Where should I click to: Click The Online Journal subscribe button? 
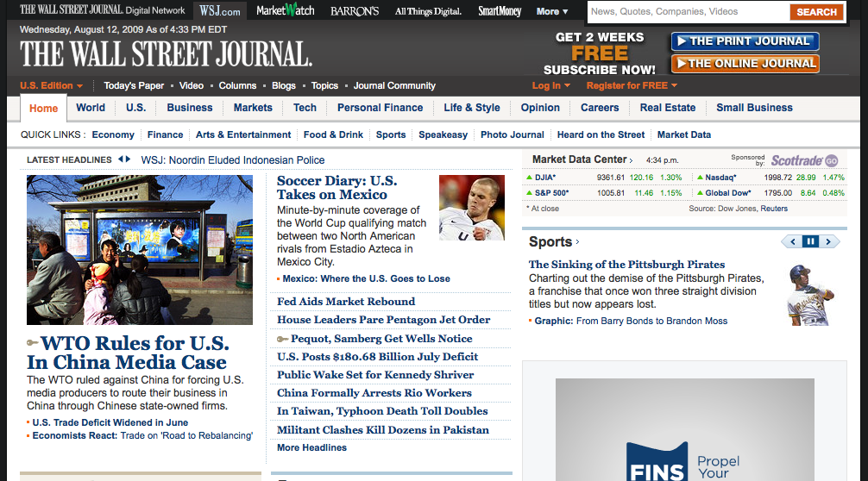click(745, 64)
